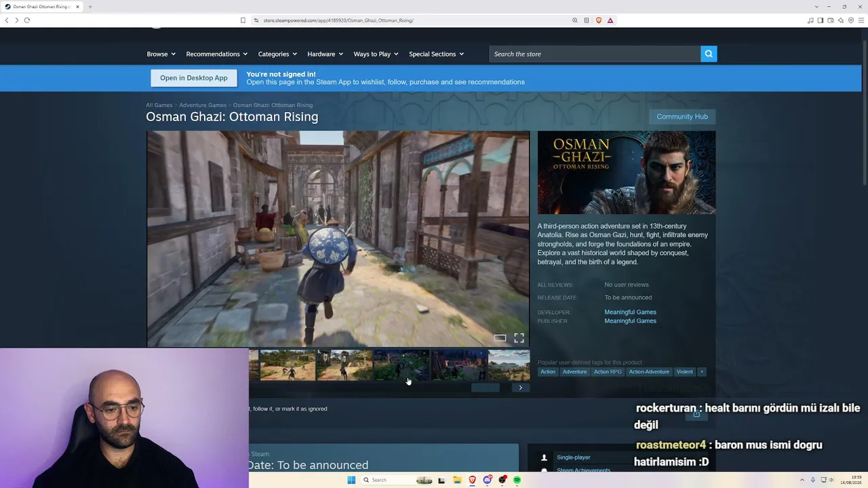This screenshot has width=868, height=488.
Task: Open Brave browser from the taskbar
Action: (x=472, y=480)
